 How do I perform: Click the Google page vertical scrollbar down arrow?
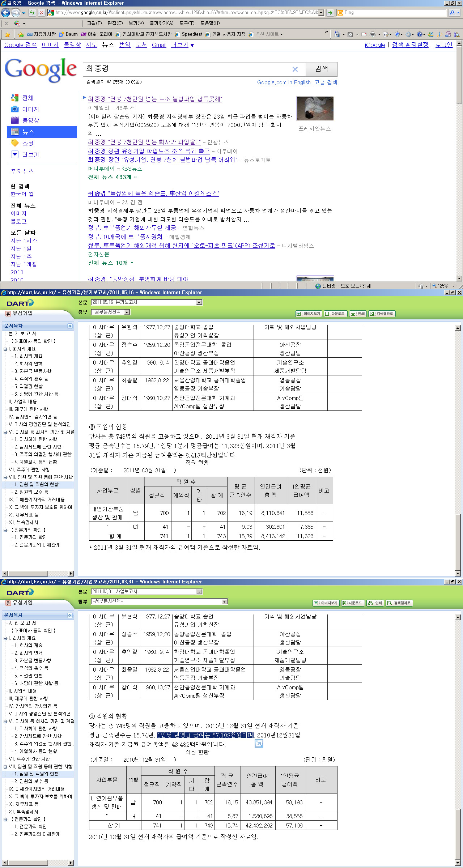click(459, 278)
